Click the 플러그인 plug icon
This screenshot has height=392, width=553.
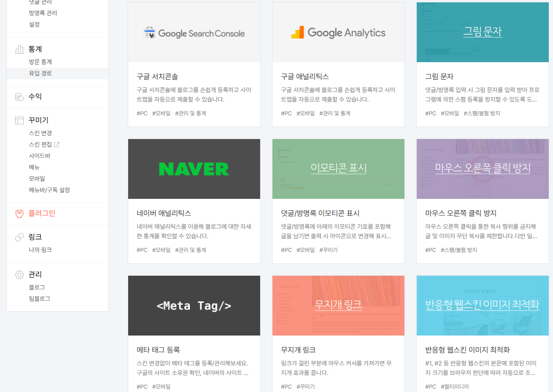pos(19,214)
